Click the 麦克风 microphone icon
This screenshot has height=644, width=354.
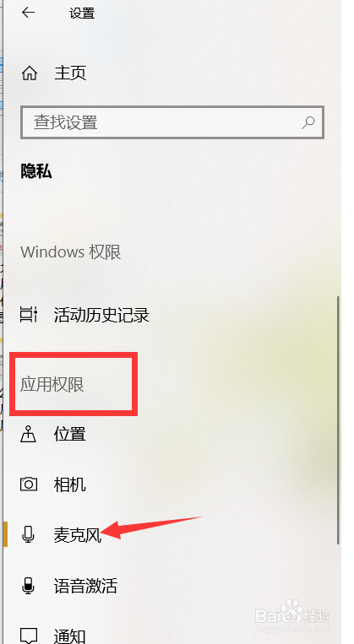(29, 535)
